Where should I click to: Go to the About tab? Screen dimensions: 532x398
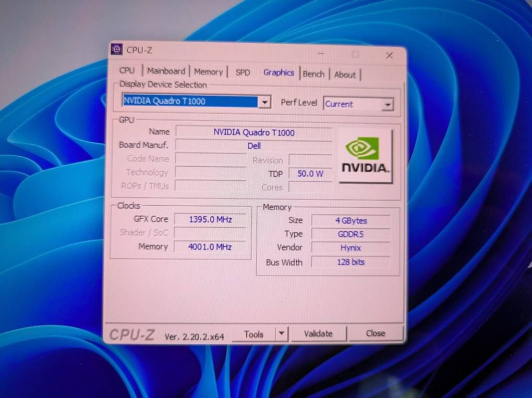(345, 74)
